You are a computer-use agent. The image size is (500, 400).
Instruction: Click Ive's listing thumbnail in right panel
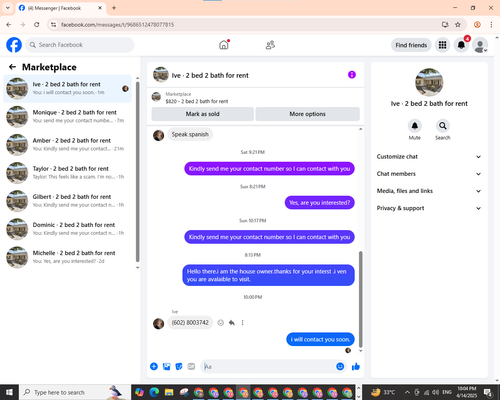coord(429,82)
